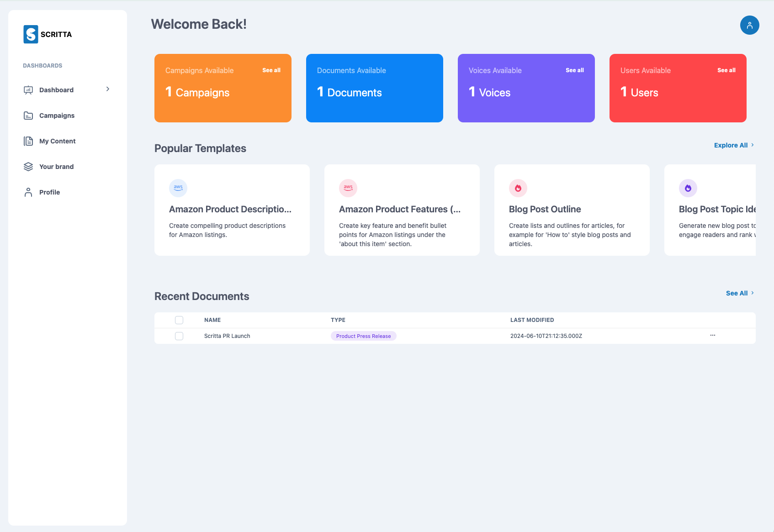This screenshot has width=774, height=532.
Task: Click the My Content document icon
Action: point(28,141)
